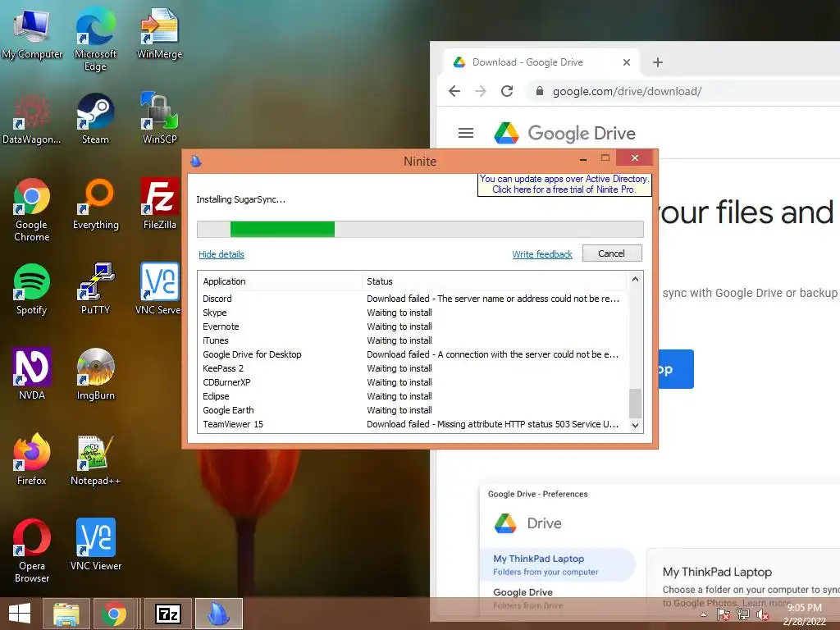Click the Application column header
Image resolution: width=840 pixels, height=630 pixels.
point(280,281)
